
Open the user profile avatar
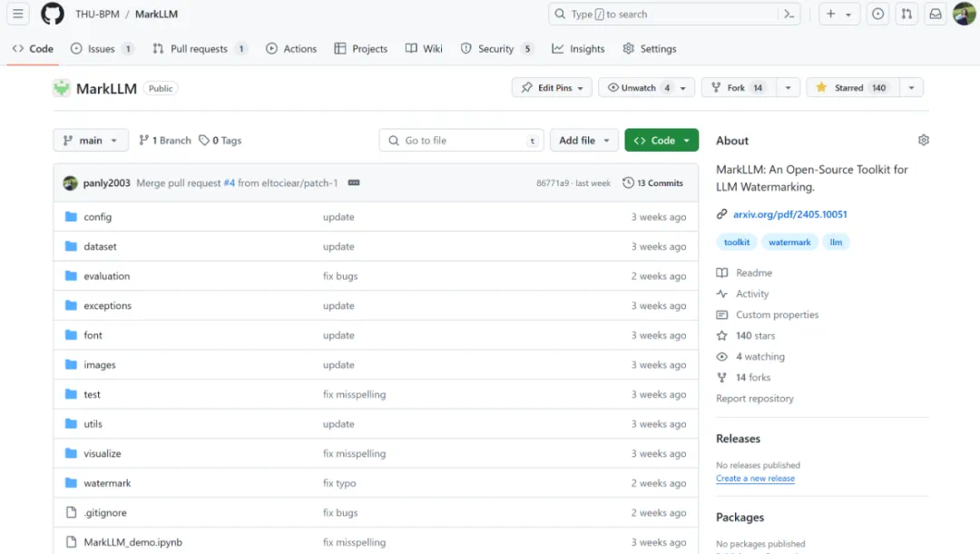point(964,15)
